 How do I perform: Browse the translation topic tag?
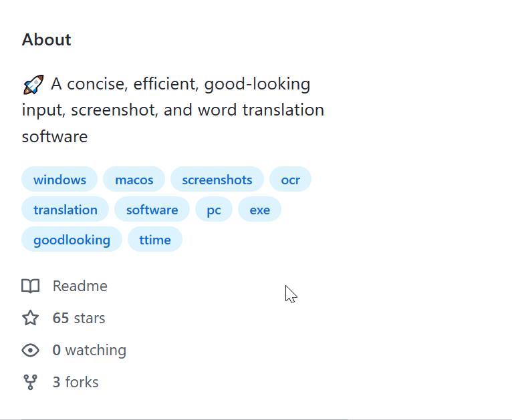[66, 210]
